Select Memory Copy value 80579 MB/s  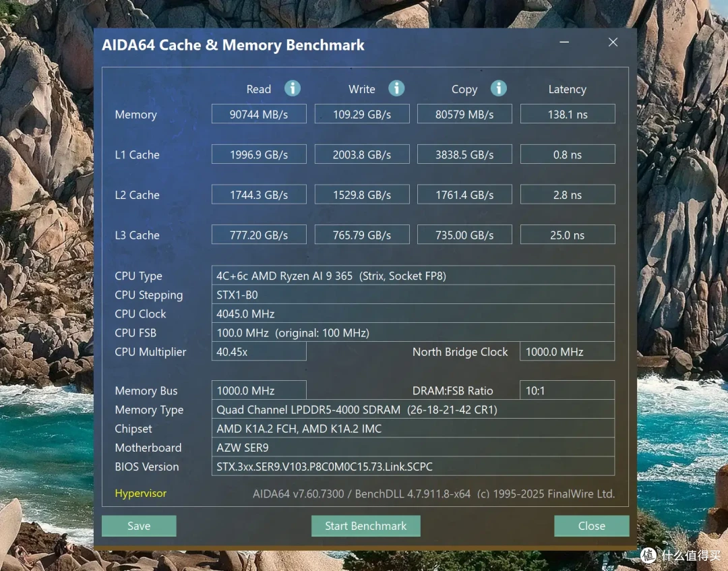464,114
